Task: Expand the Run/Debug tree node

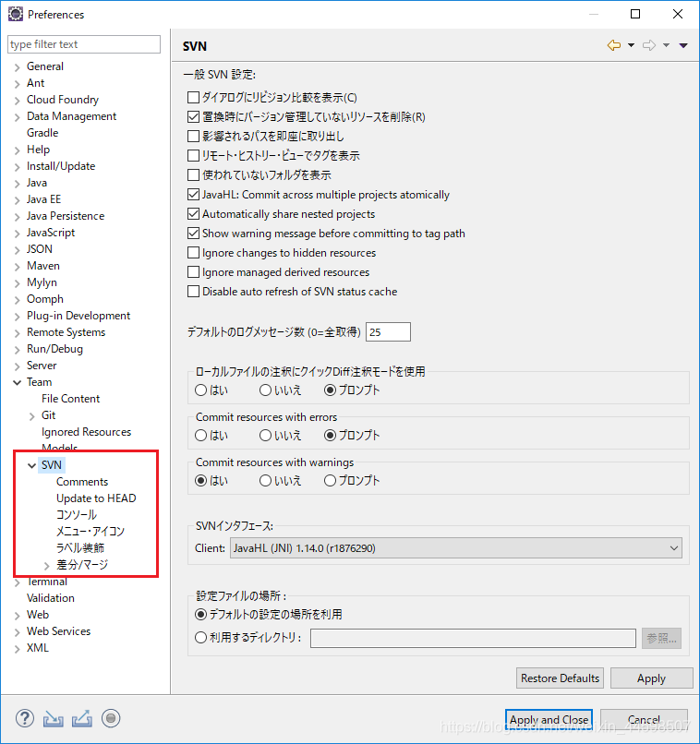Action: pyautogui.click(x=18, y=350)
